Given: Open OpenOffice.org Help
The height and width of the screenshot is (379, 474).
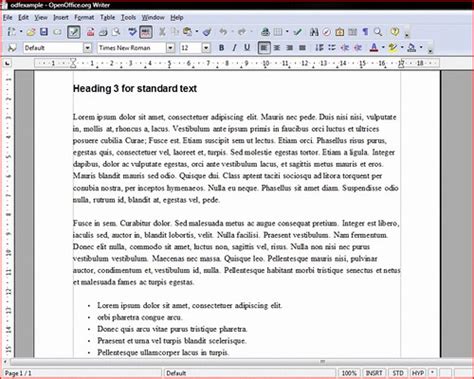Looking at the screenshot, I should [x=395, y=32].
